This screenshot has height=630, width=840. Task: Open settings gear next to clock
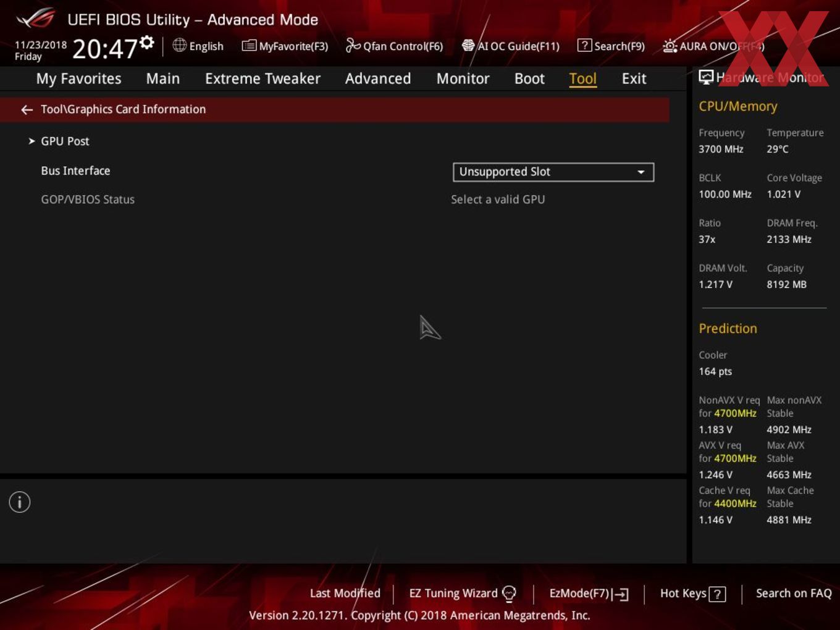(147, 42)
